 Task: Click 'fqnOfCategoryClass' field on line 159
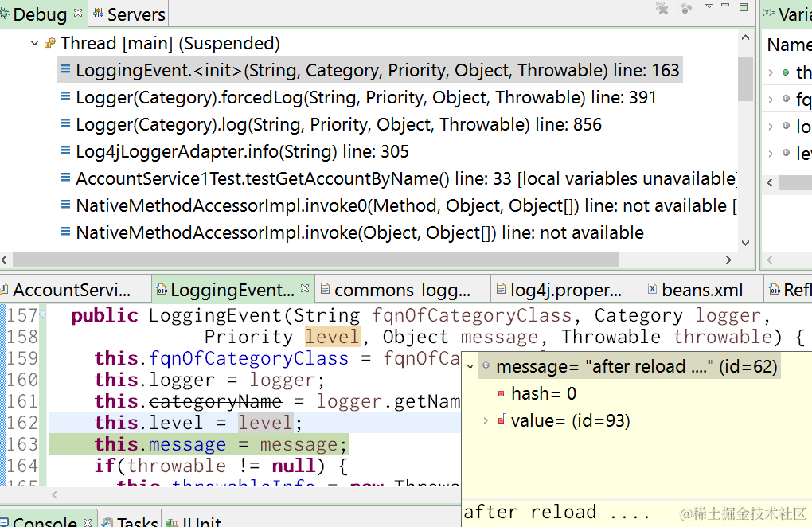pos(249,359)
